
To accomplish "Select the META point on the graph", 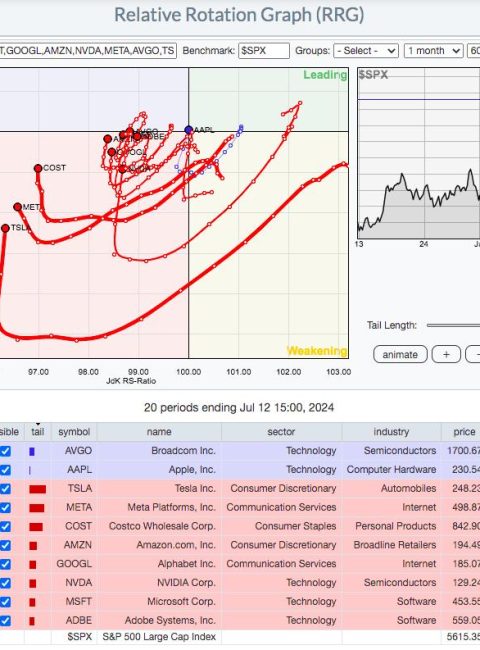I will (17, 207).
